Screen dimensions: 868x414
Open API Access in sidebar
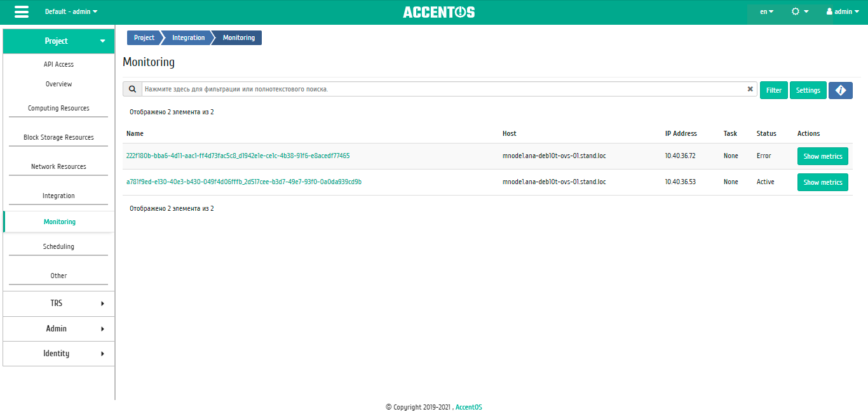58,64
